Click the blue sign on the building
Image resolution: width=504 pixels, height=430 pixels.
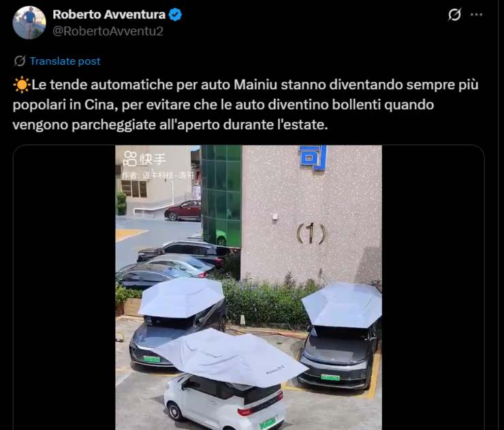point(313,157)
